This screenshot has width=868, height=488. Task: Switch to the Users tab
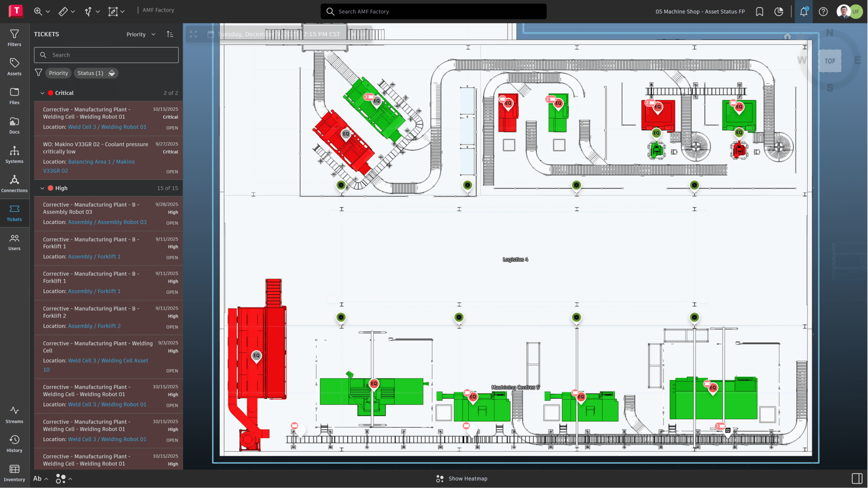14,242
